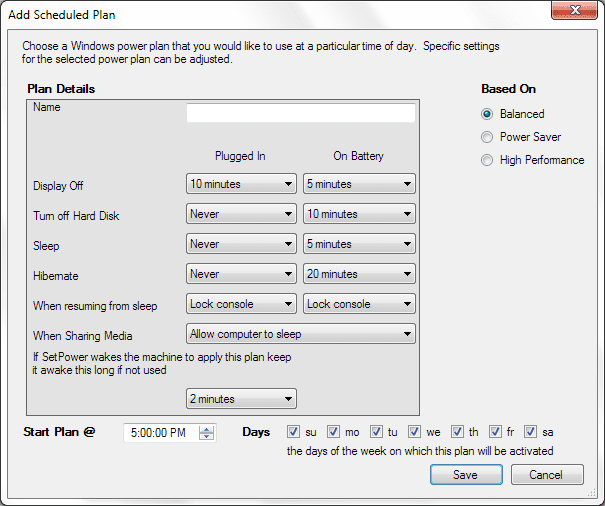The width and height of the screenshot is (605, 506).
Task: Uncheck the sa day checkbox
Action: pyautogui.click(x=531, y=432)
